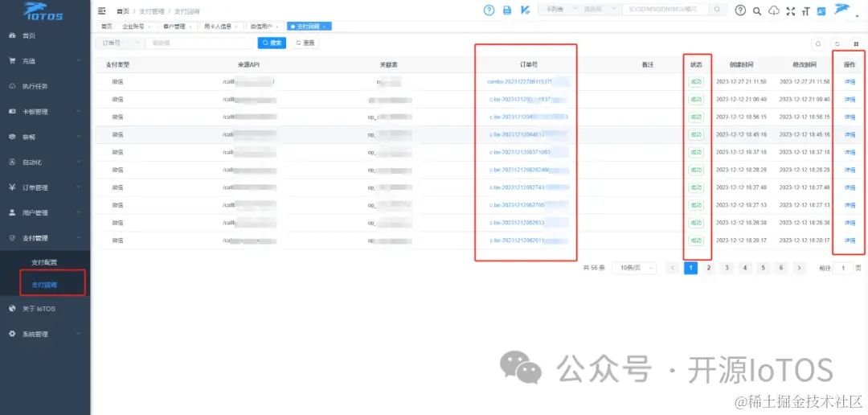Open the blue document icon in header
This screenshot has height=415, width=868.
pyautogui.click(x=506, y=10)
